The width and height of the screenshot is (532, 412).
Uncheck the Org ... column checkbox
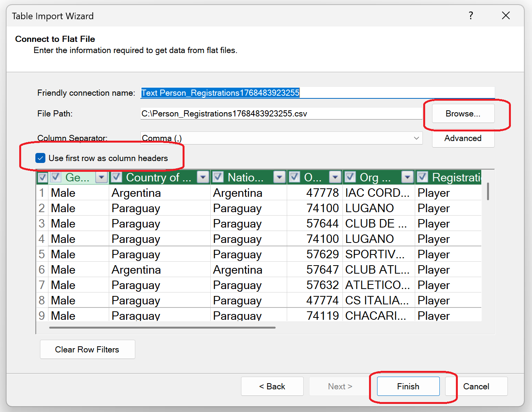coord(350,177)
